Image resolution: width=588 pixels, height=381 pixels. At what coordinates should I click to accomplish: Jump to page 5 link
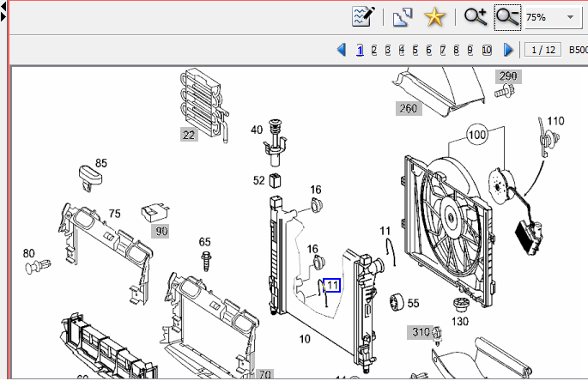pyautogui.click(x=415, y=50)
